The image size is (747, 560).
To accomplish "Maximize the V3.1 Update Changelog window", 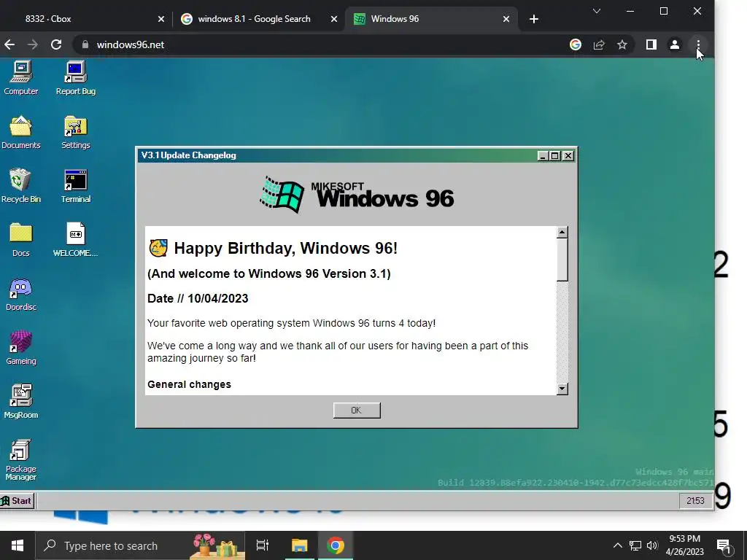I will 555,156.
